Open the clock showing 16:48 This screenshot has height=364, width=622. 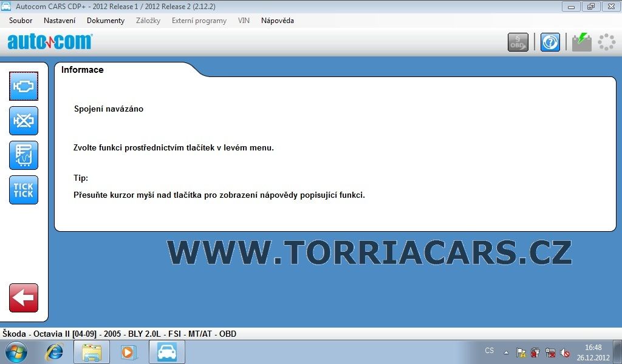pos(593,352)
